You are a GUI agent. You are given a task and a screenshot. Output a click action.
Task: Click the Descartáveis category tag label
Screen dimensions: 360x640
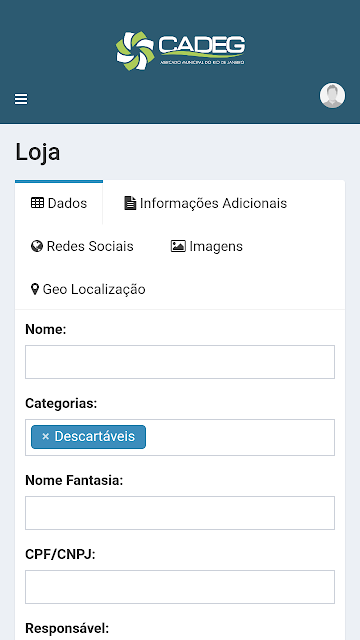tap(95, 436)
